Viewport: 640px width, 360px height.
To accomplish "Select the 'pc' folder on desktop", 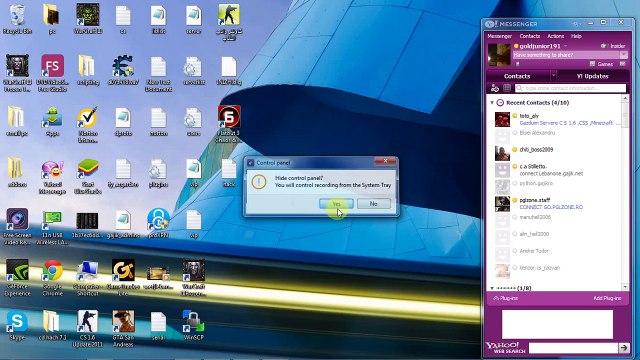I will coord(52,19).
